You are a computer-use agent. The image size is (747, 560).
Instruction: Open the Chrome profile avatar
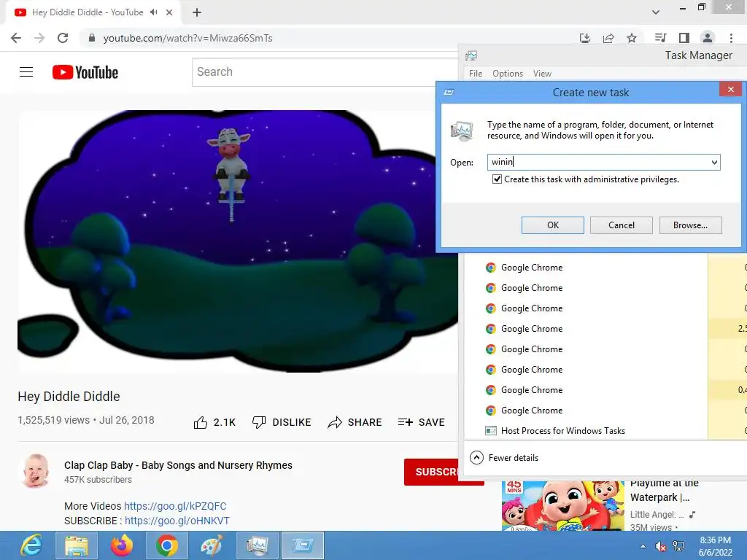pos(708,38)
